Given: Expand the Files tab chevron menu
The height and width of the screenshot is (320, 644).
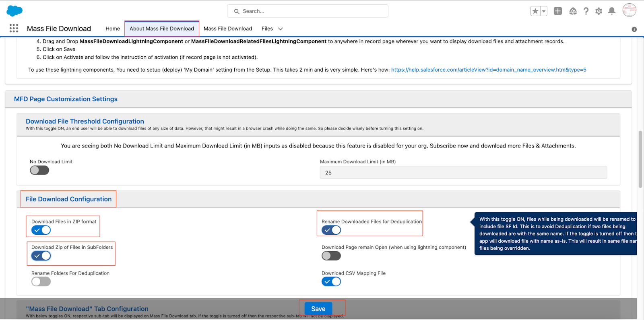Looking at the screenshot, I should pos(281,29).
